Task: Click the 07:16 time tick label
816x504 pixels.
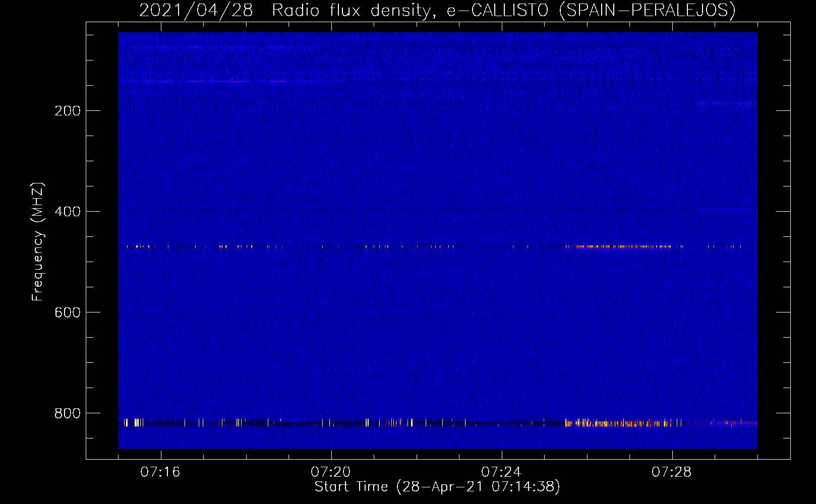Action: click(160, 472)
